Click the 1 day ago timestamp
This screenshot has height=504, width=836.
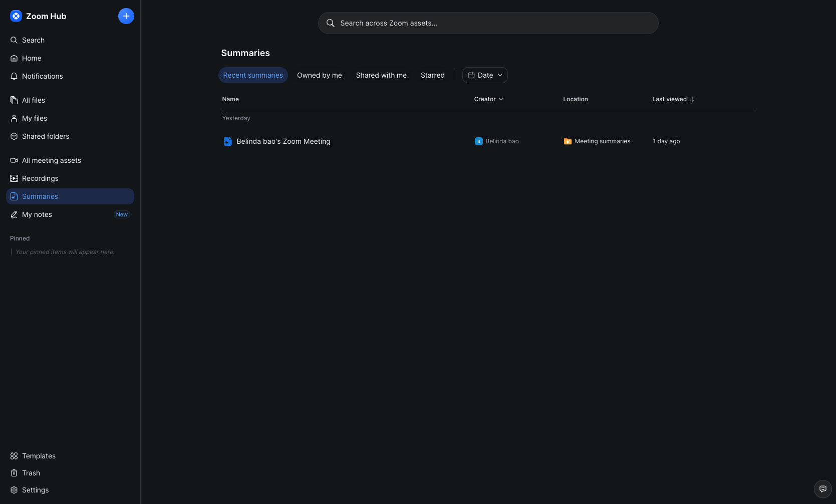click(x=666, y=141)
